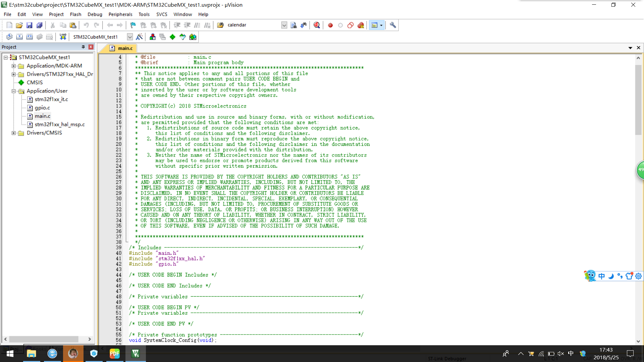Open the STM32CubeMX_test1 target dropdown
The height and width of the screenshot is (362, 644).
(130, 37)
